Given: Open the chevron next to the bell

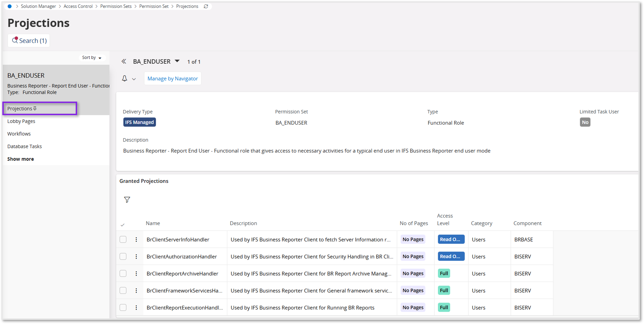Looking at the screenshot, I should tap(134, 79).
